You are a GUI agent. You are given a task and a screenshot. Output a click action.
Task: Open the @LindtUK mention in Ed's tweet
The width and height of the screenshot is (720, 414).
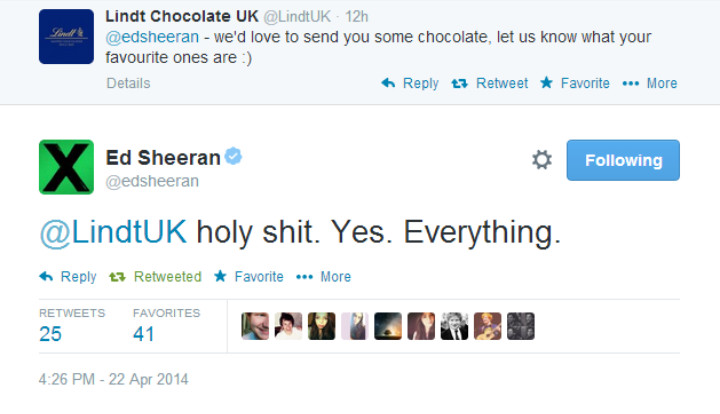113,231
